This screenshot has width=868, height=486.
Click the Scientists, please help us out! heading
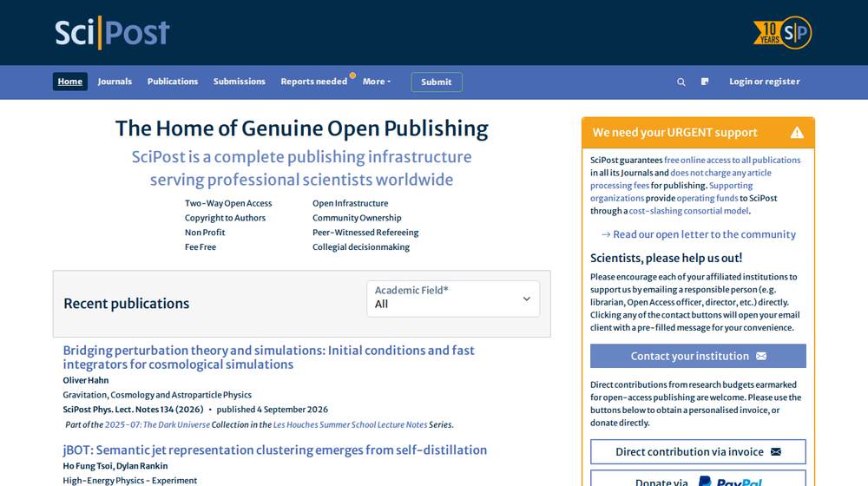(x=666, y=258)
